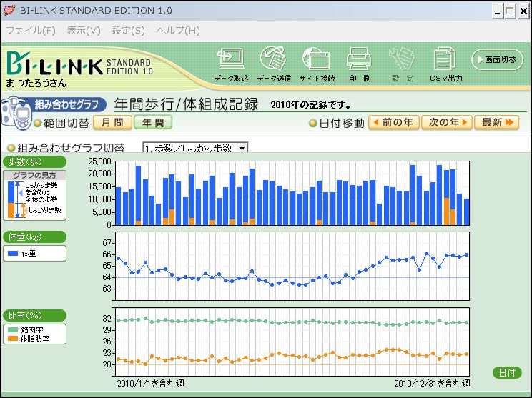Click the dropdown arrow of graph selector
Screen dimensions: 532x398
pyautogui.click(x=242, y=148)
